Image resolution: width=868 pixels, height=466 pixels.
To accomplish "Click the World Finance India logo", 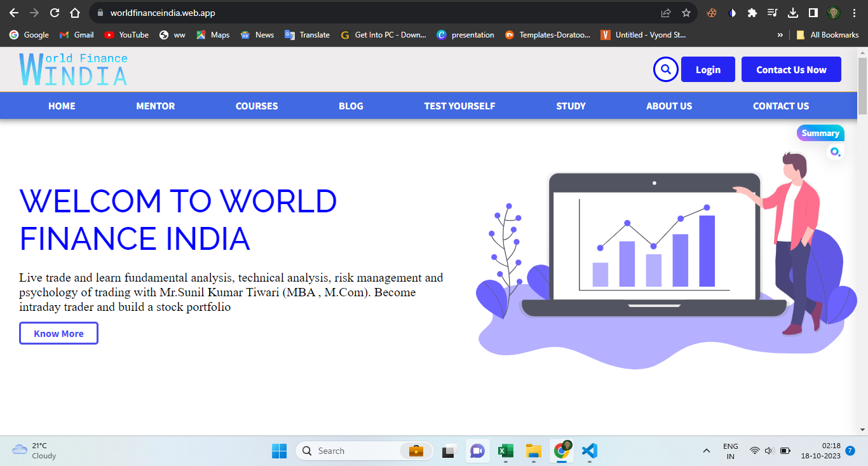I will [73, 69].
